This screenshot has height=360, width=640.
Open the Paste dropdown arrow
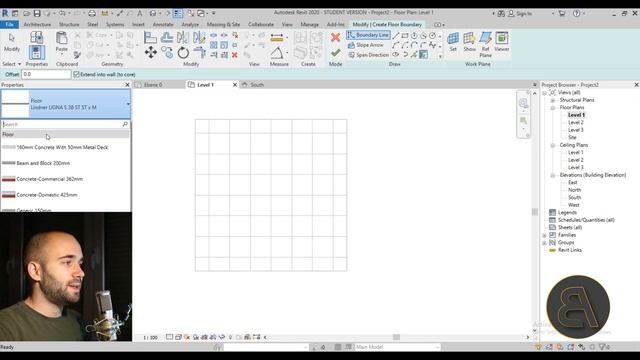coord(61,53)
